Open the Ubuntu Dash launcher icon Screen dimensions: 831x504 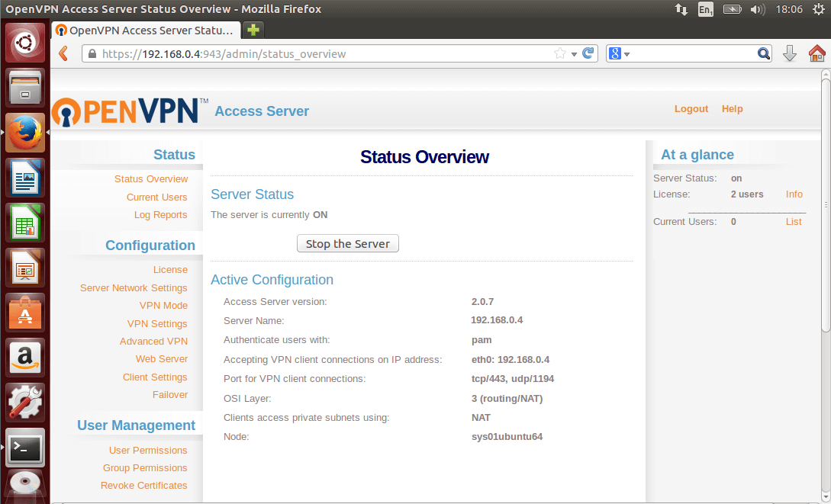(25, 43)
